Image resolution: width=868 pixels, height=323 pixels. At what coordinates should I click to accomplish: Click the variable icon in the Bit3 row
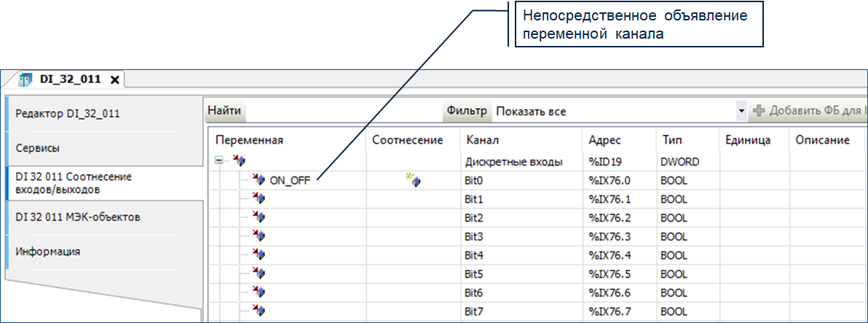(x=259, y=236)
